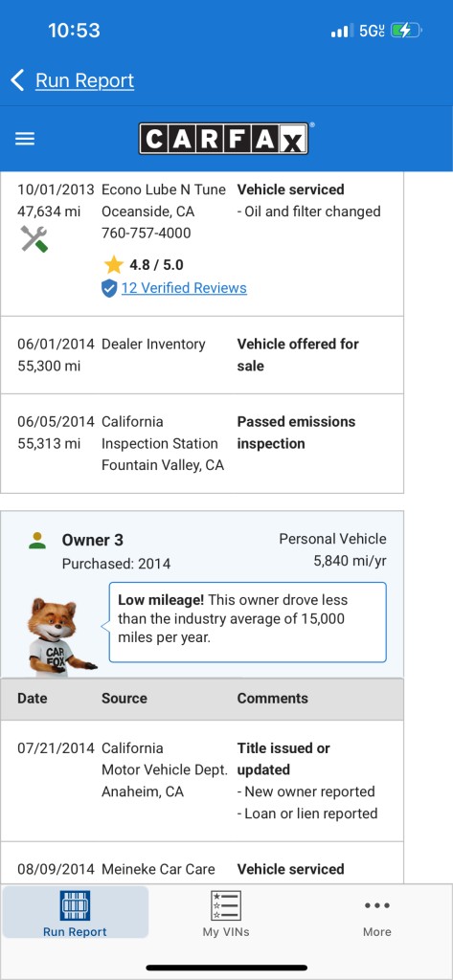Tap the gold star rating icon
This screenshot has width=453, height=980.
point(113,265)
